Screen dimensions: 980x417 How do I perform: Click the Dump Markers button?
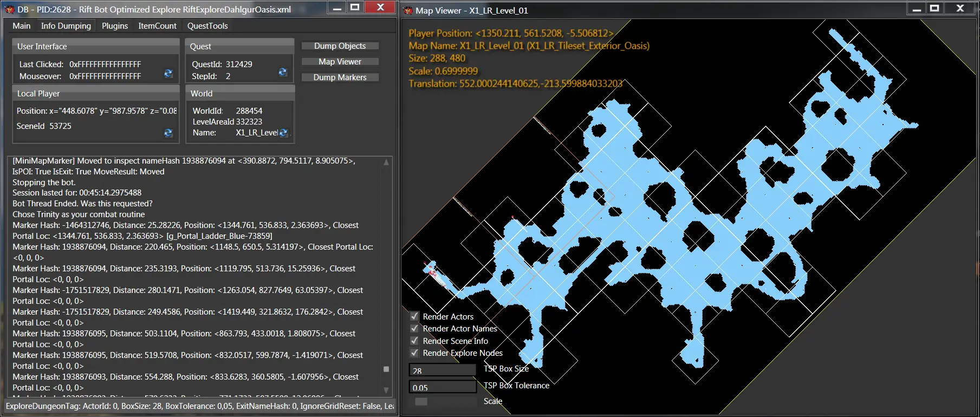[x=340, y=77]
